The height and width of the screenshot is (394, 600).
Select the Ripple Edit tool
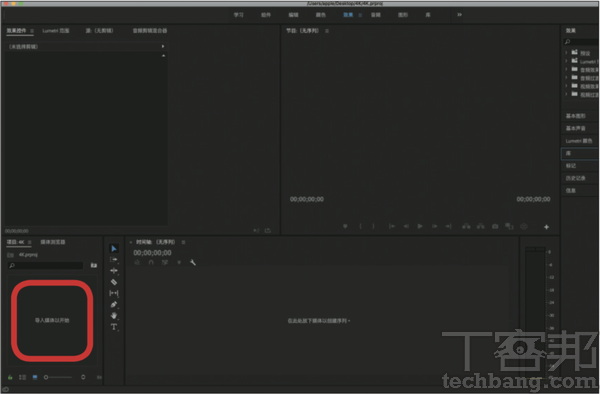(114, 271)
